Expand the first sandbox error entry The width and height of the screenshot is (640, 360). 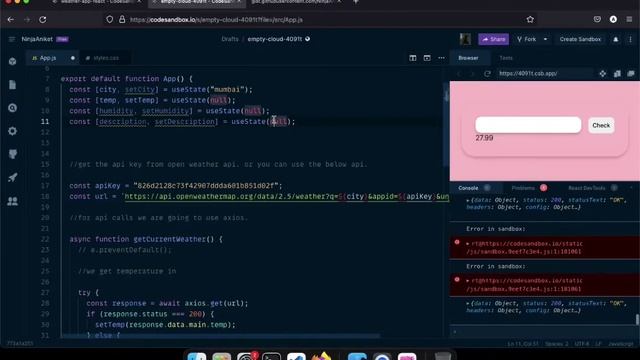pyautogui.click(x=468, y=244)
